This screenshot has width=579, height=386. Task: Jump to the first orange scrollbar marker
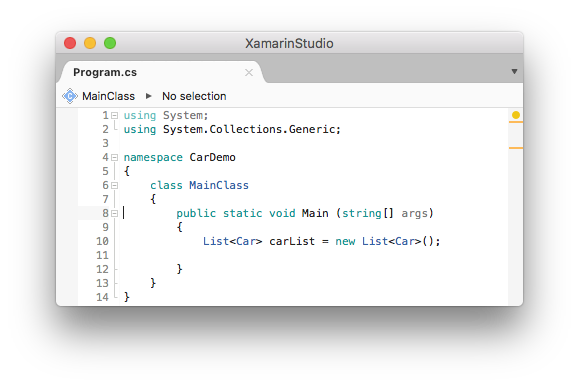click(516, 122)
